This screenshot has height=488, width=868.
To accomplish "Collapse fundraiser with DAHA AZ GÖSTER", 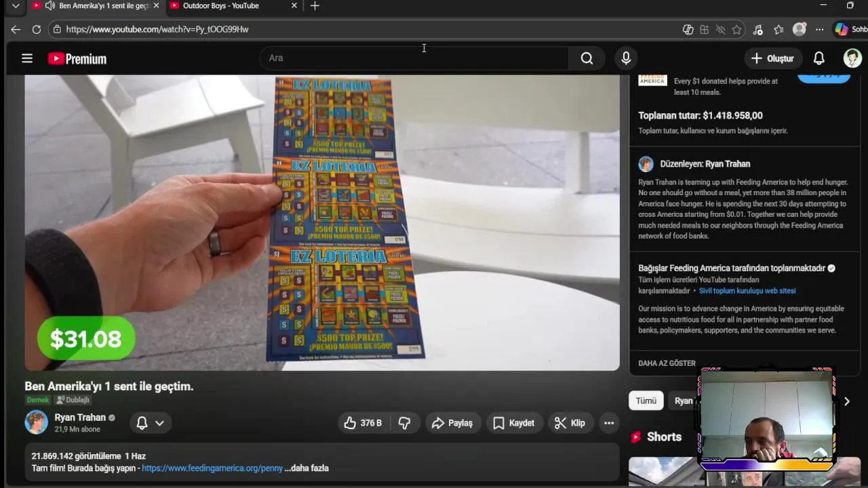I will tap(667, 363).
